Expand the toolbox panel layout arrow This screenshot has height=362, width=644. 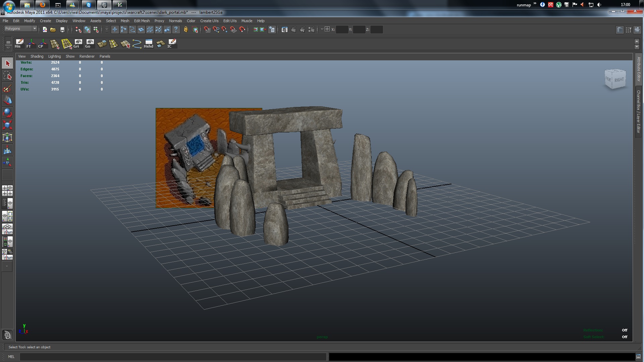pyautogui.click(x=7, y=266)
